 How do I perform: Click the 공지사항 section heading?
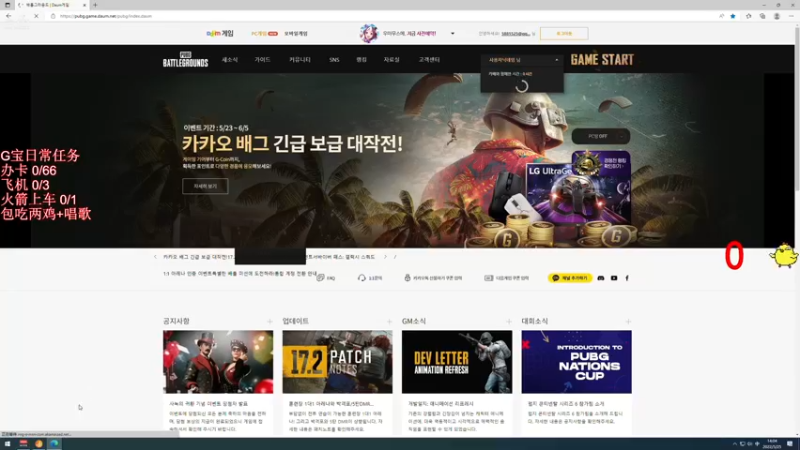pyautogui.click(x=176, y=321)
